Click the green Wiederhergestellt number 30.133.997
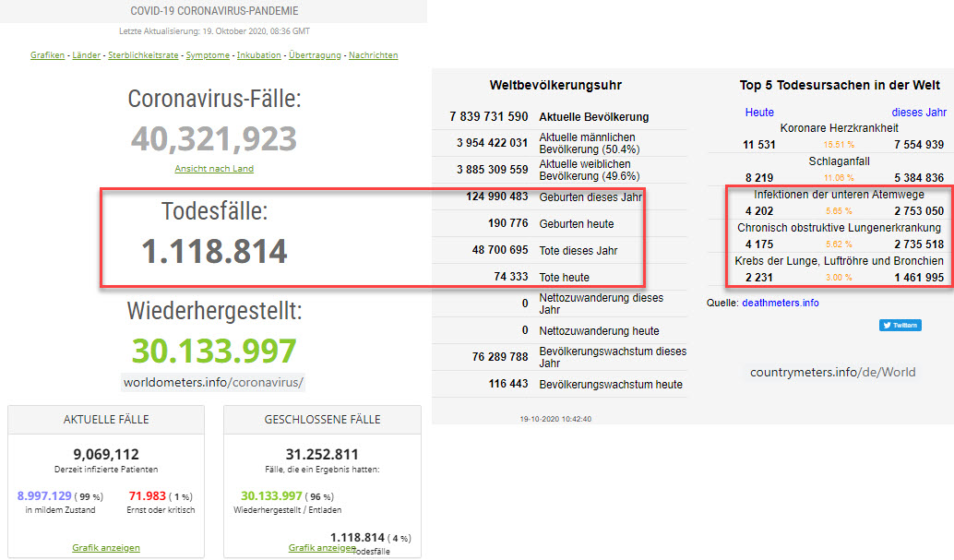This screenshot has height=560, width=954. click(214, 351)
